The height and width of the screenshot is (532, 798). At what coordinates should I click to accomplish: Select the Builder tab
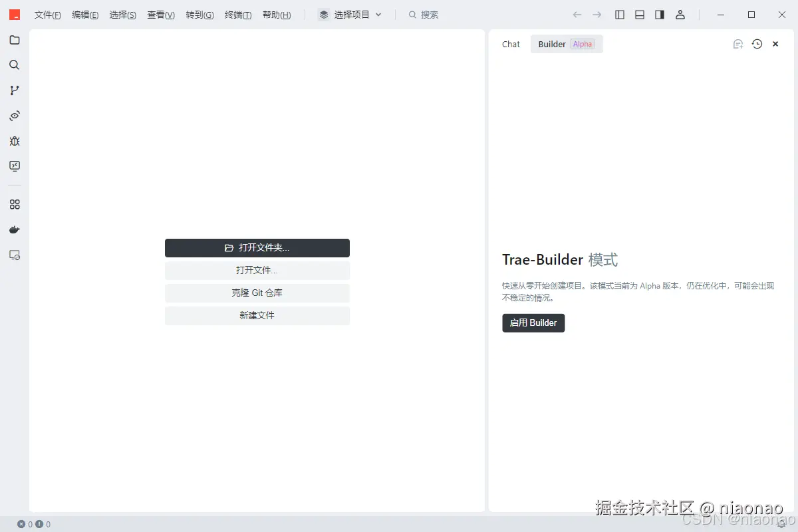tap(552, 44)
